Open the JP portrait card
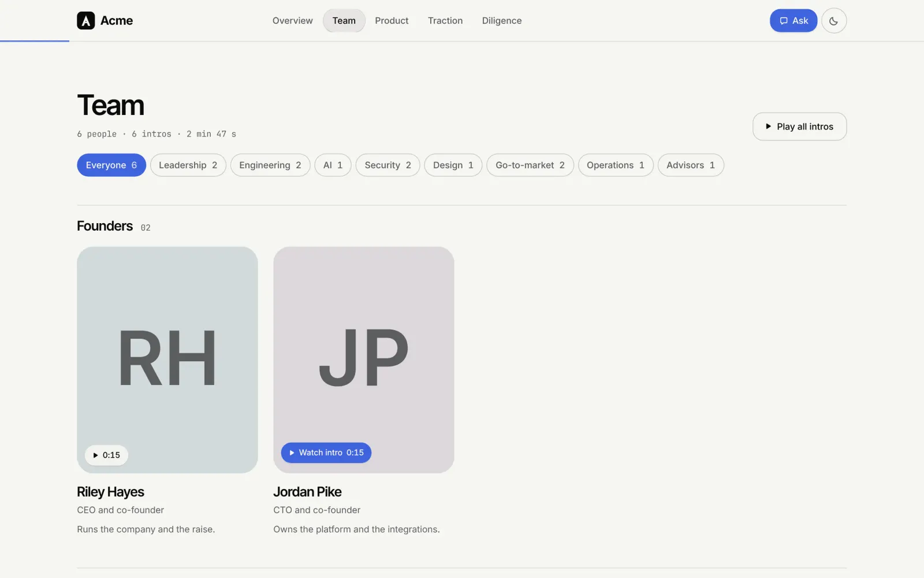The image size is (924, 578). 364,360
